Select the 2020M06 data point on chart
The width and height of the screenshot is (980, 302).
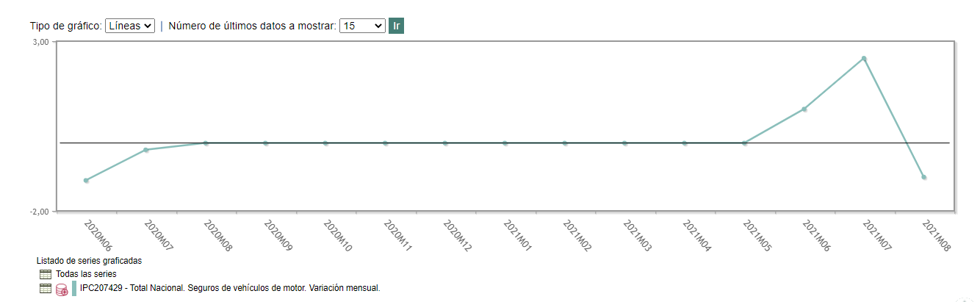pyautogui.click(x=86, y=180)
